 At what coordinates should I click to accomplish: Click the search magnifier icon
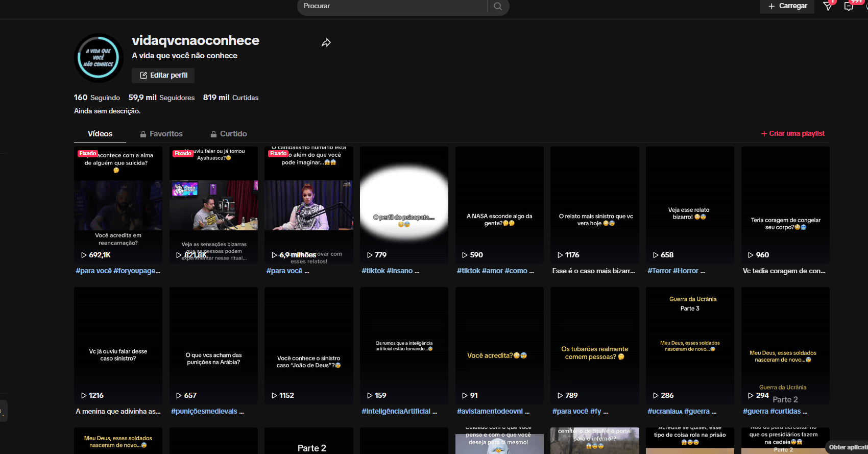coord(498,7)
